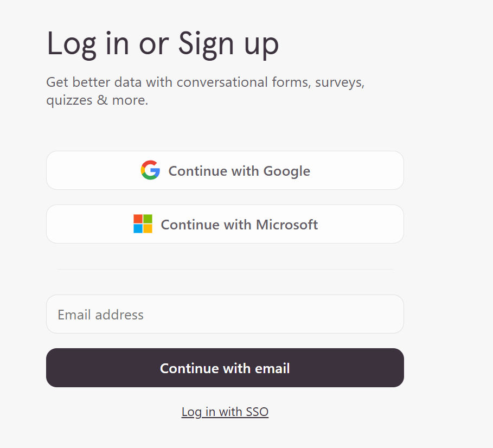Click the conversational forms description text
Screen dimensions: 493x448
[205, 83]
